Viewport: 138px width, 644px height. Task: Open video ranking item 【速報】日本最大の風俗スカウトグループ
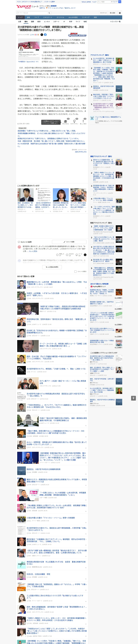pyautogui.click(x=104, y=228)
